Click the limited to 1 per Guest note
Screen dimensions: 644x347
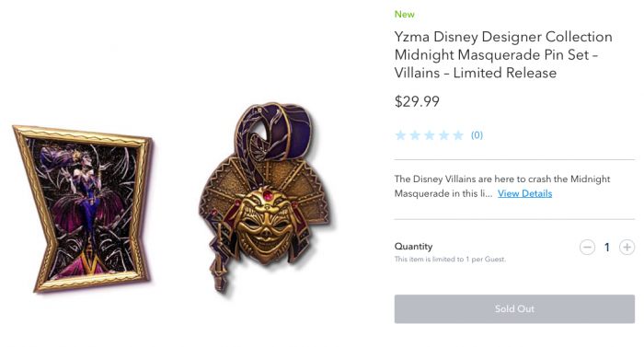pos(450,259)
